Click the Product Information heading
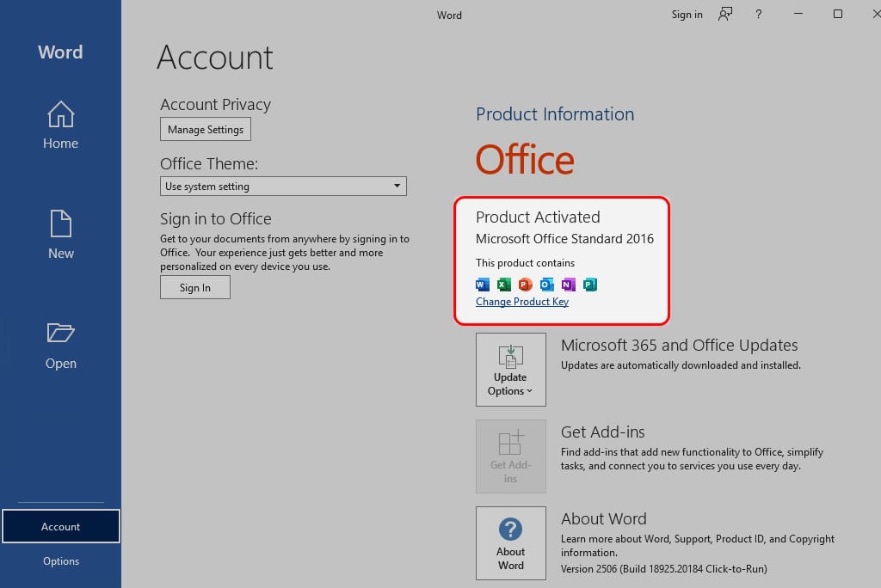The height and width of the screenshot is (588, 881). 555,114
